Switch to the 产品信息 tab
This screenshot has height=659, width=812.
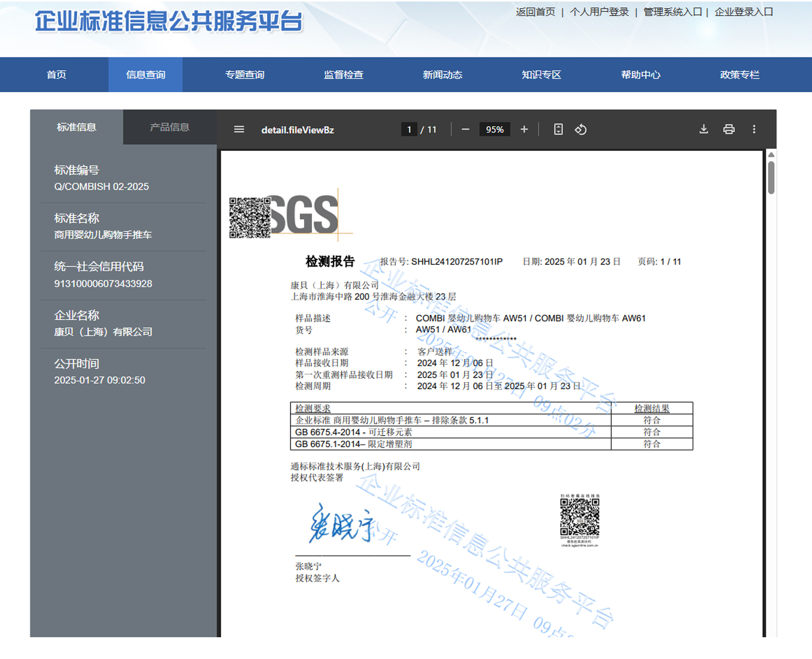[x=169, y=127]
